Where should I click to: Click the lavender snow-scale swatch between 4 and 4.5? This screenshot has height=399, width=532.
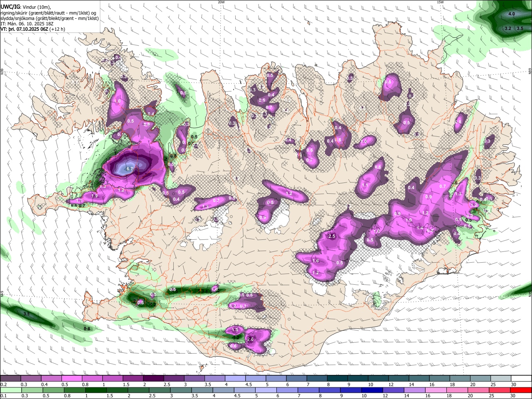coord(235,379)
